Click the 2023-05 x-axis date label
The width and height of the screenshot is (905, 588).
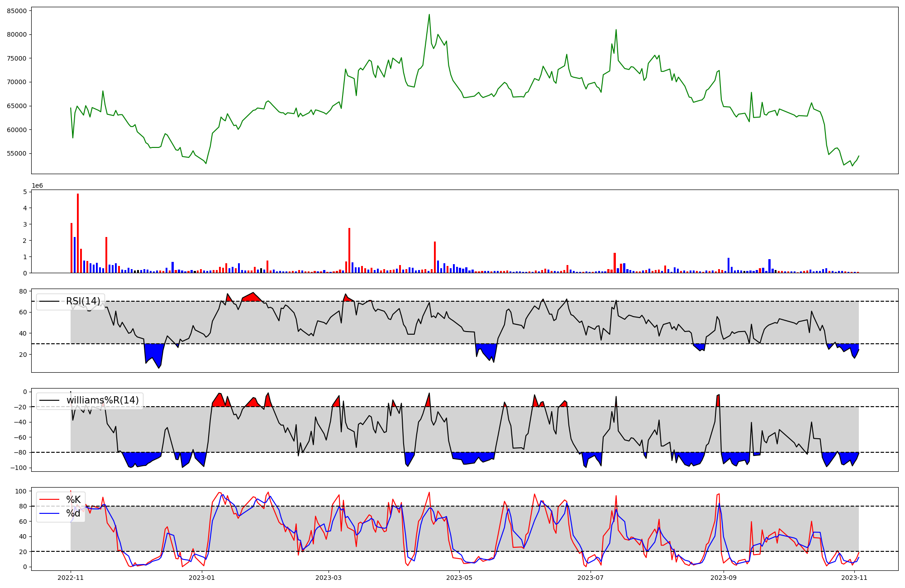point(460,578)
